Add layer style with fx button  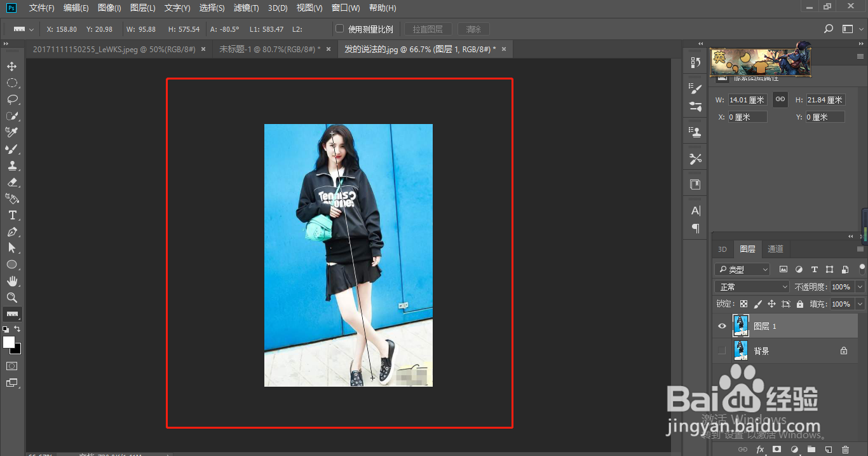tap(759, 450)
